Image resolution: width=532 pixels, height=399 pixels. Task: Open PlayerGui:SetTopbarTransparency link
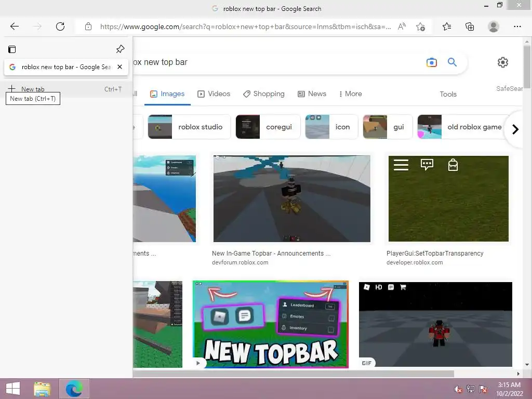[x=435, y=254]
